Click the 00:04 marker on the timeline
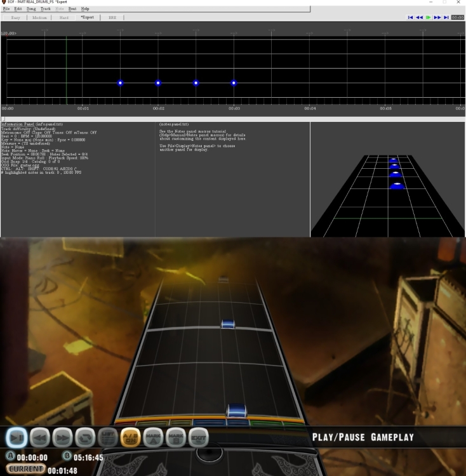 click(310, 109)
